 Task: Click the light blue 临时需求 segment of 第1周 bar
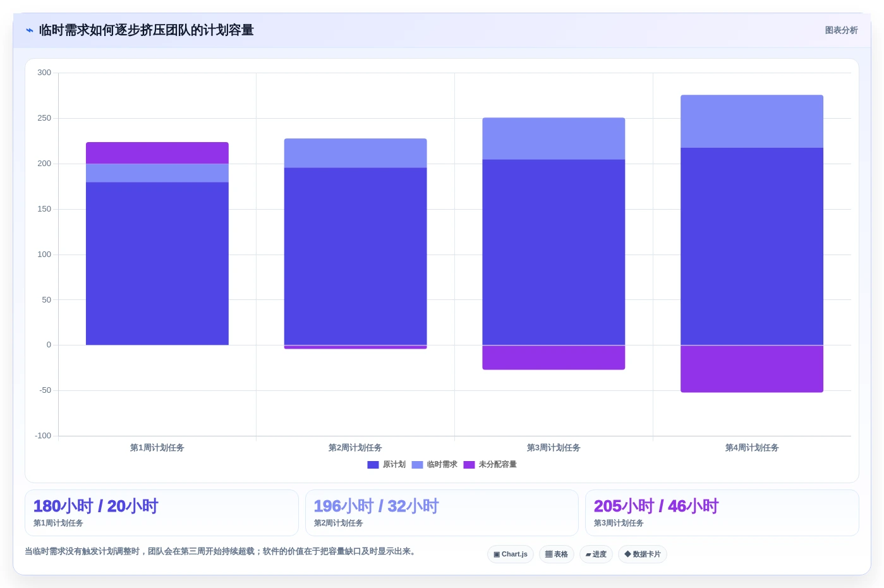[x=157, y=173]
